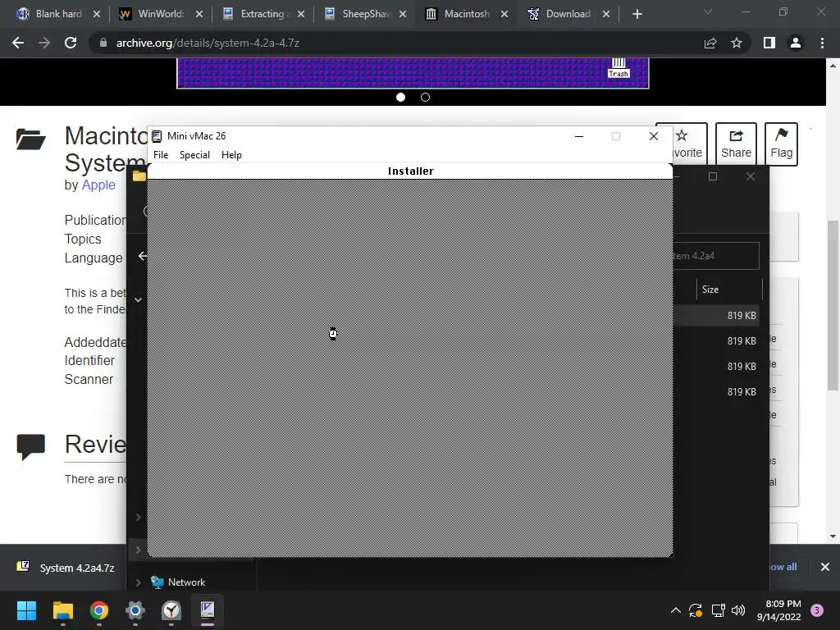Select the first carousel dot
The image size is (840, 630).
(400, 97)
